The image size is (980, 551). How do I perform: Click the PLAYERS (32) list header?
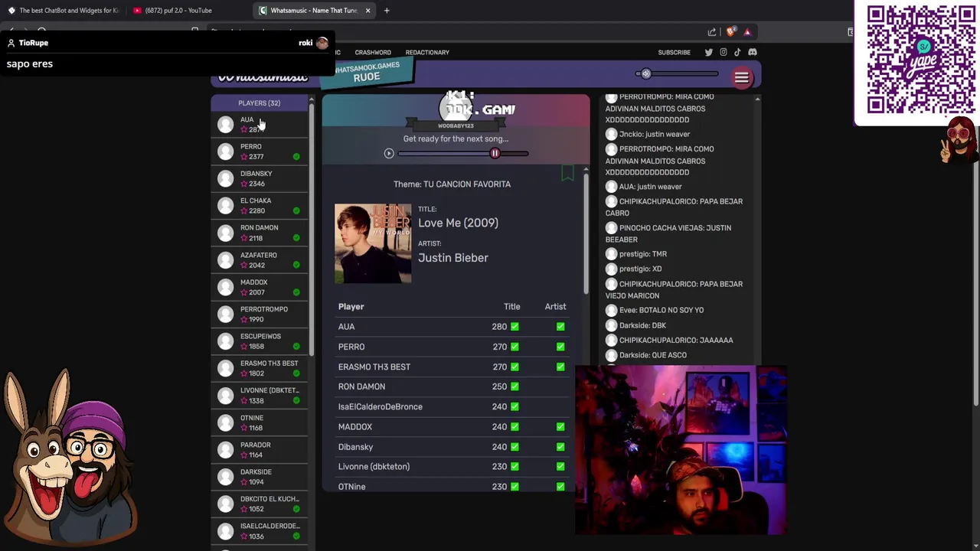259,103
